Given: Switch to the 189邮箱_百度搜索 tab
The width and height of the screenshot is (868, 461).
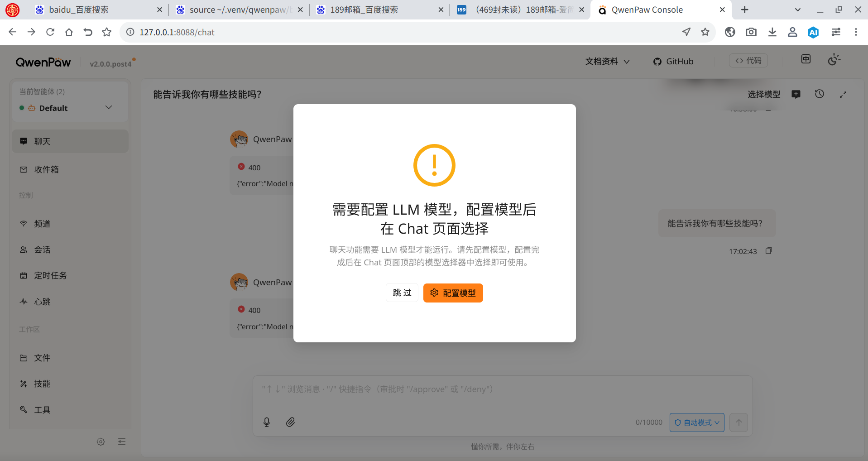Looking at the screenshot, I should click(x=379, y=10).
